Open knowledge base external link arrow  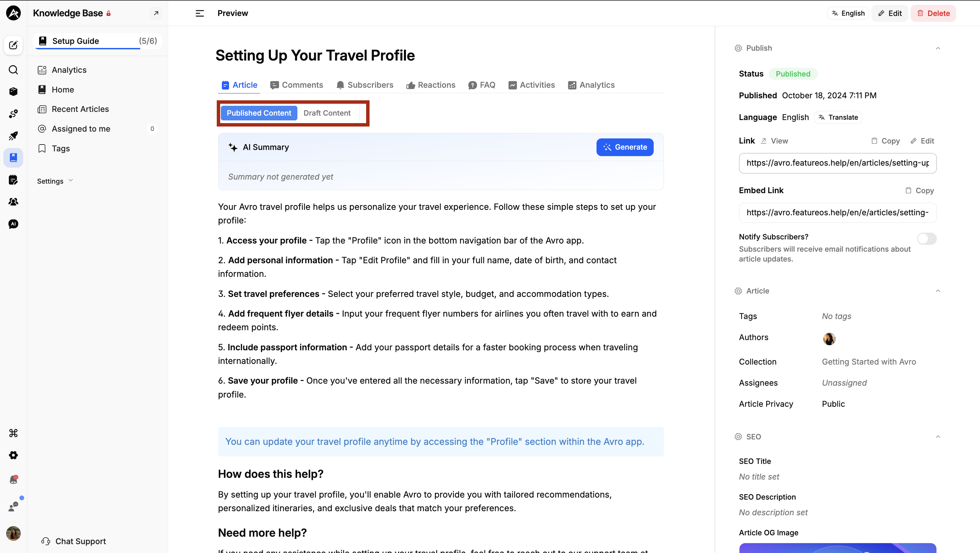point(156,13)
